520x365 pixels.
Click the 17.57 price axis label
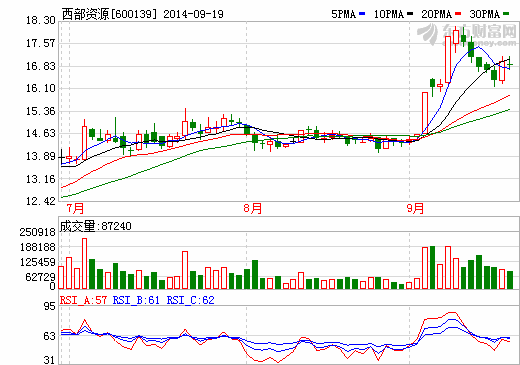pos(41,43)
